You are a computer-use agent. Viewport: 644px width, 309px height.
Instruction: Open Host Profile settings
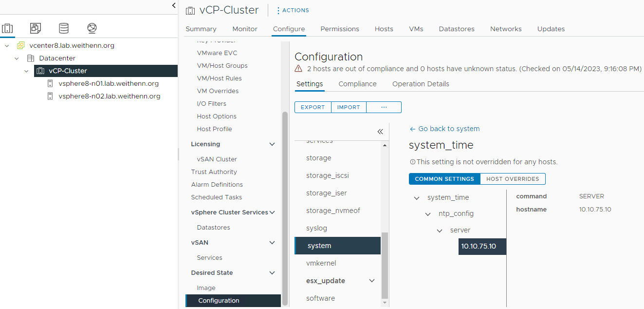click(x=214, y=129)
